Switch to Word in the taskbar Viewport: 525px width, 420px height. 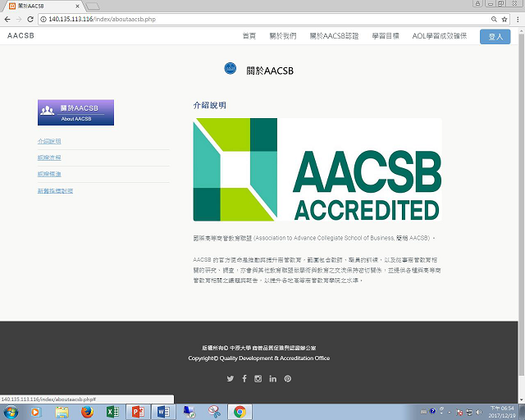[x=163, y=412]
